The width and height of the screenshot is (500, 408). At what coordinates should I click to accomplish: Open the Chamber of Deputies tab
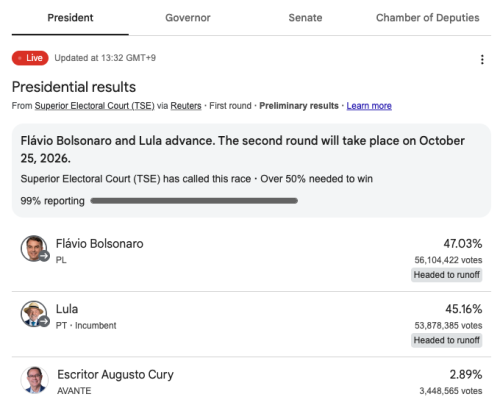(x=428, y=18)
